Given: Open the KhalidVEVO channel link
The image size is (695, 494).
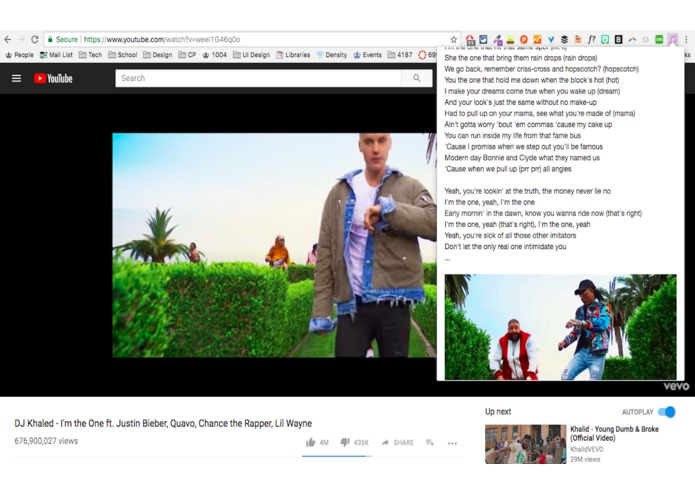Looking at the screenshot, I should tap(587, 449).
